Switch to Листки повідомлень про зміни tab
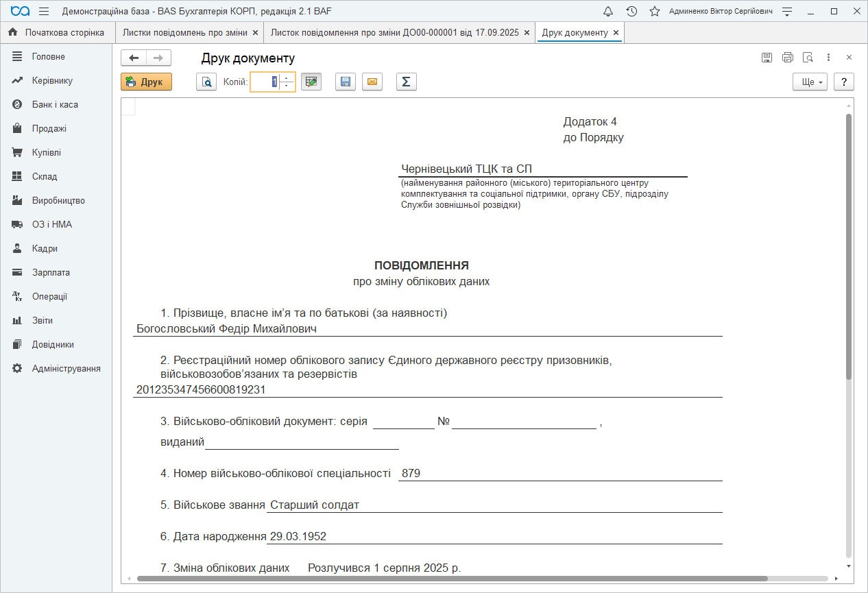 click(184, 33)
